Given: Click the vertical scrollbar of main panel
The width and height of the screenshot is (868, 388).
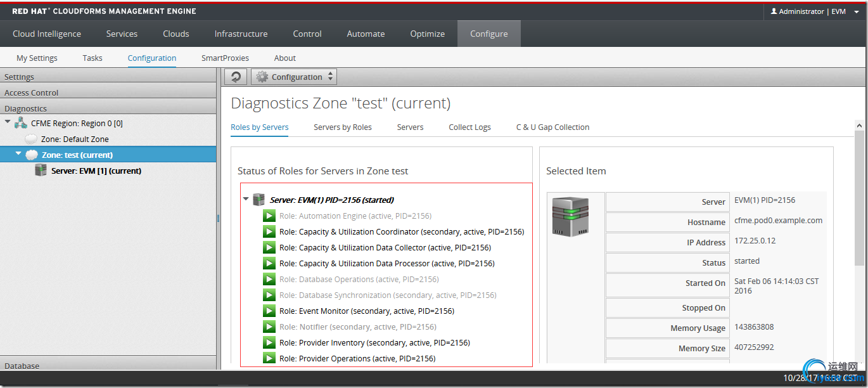Looking at the screenshot, I should point(859,198).
